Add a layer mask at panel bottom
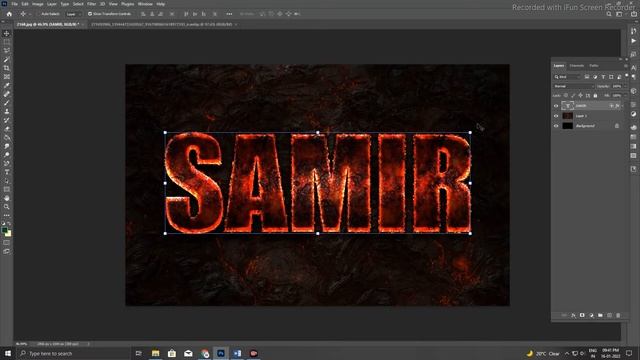The height and width of the screenshot is (360, 640). 582,316
